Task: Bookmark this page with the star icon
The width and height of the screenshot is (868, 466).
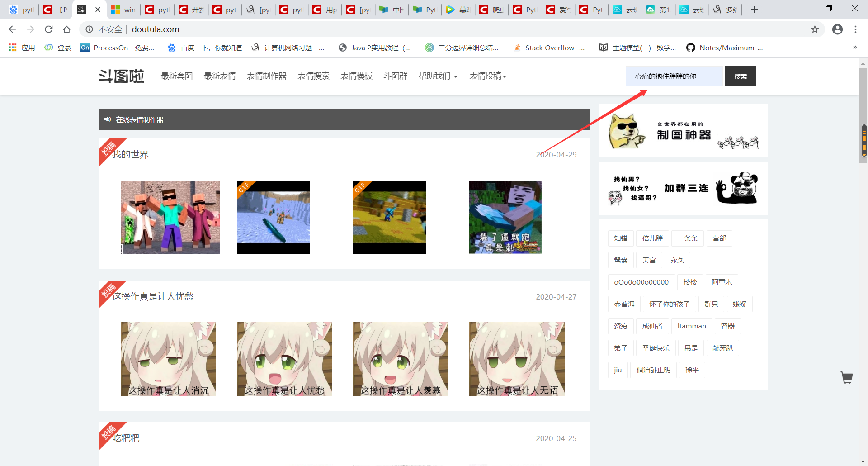Action: (815, 29)
